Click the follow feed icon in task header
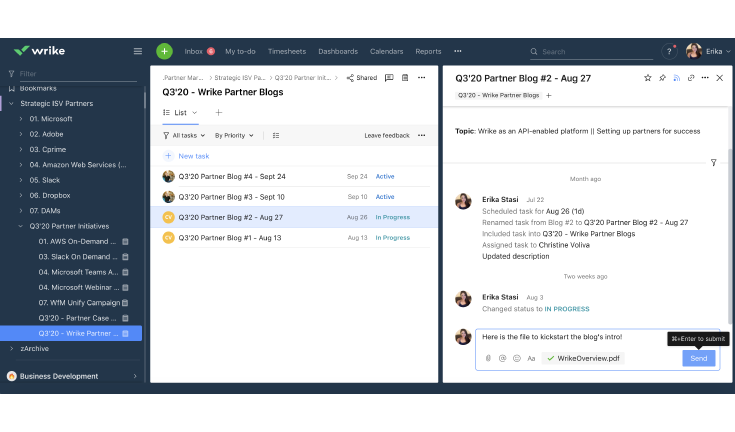This screenshot has height=432, width=735. point(676,78)
